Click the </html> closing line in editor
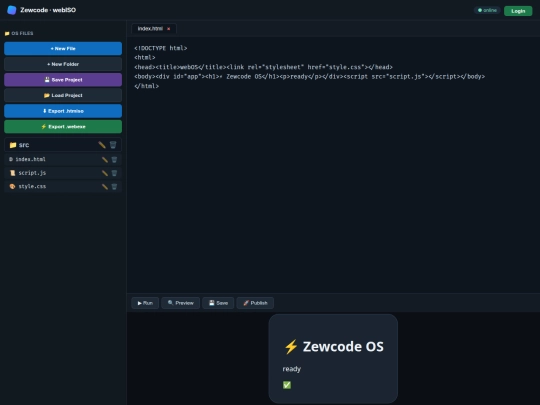This screenshot has height=405, width=540. [x=146, y=86]
